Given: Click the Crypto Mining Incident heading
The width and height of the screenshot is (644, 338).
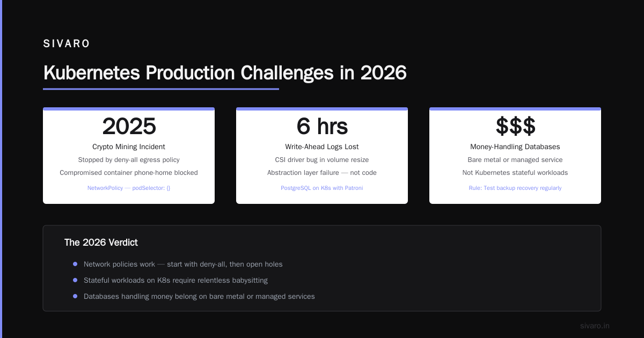Looking at the screenshot, I should click(129, 146).
